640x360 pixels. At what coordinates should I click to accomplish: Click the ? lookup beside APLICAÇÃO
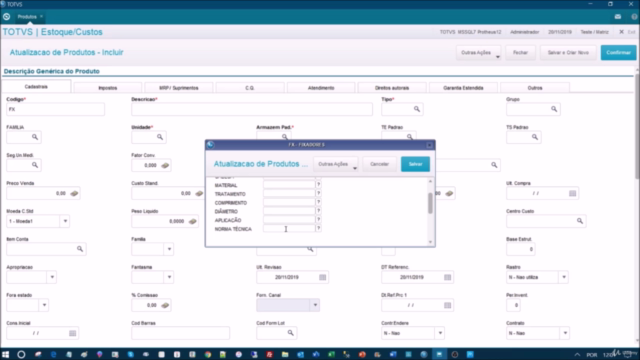(318, 220)
